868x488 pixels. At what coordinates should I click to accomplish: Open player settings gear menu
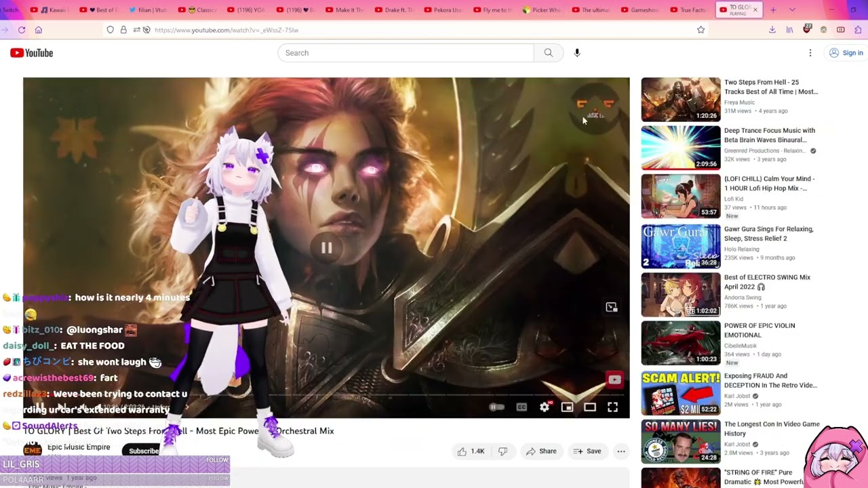[545, 407]
